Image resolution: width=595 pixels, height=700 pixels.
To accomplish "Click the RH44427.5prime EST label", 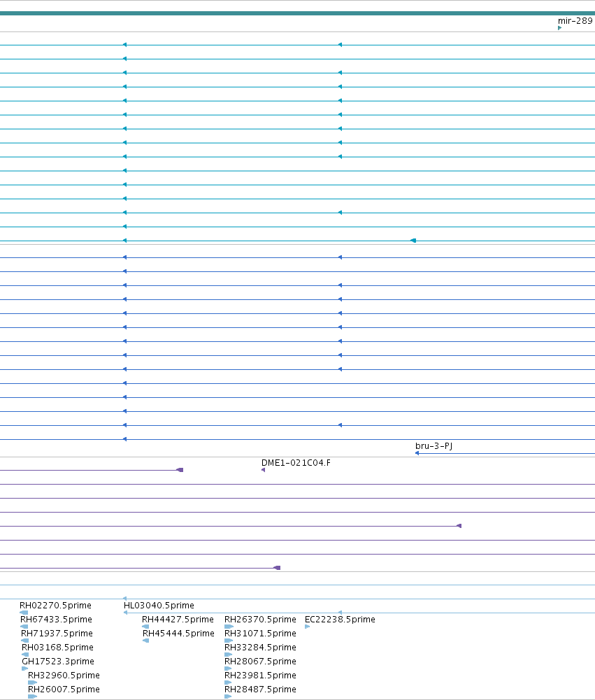I will pyautogui.click(x=178, y=619).
